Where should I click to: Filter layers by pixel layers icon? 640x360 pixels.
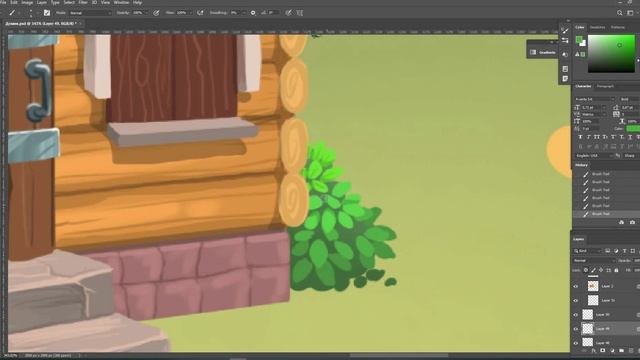pos(608,251)
